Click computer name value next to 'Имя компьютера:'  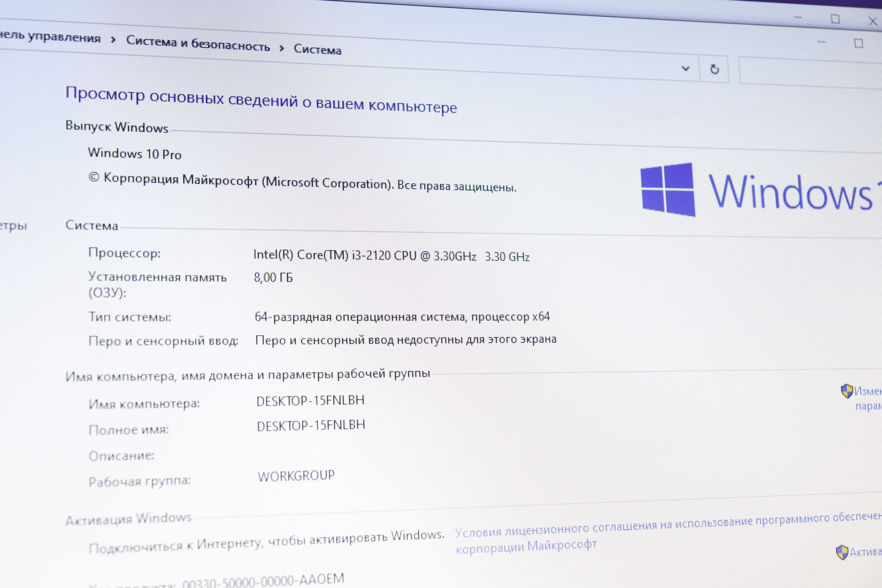coord(310,400)
